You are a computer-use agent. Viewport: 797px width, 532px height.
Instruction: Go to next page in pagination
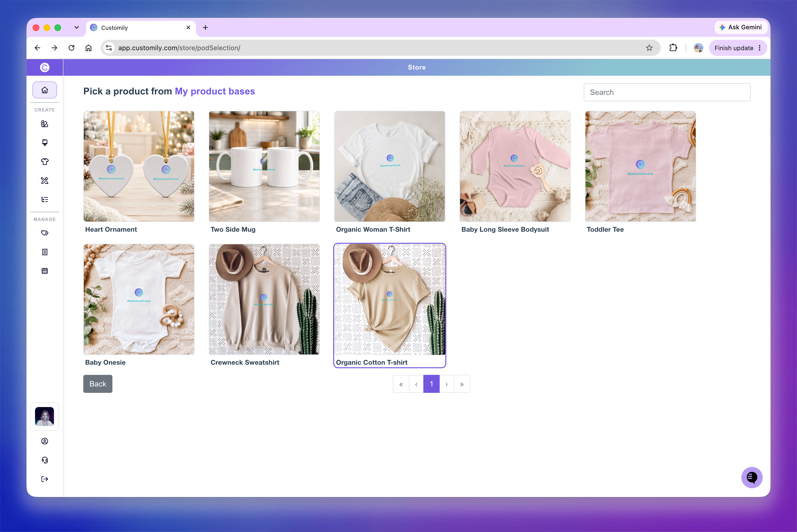pyautogui.click(x=447, y=384)
